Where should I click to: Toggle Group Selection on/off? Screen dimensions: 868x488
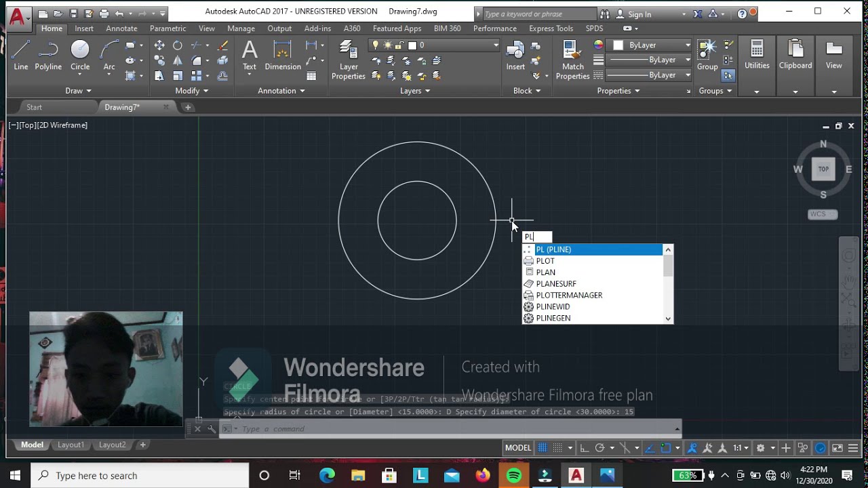[x=728, y=75]
